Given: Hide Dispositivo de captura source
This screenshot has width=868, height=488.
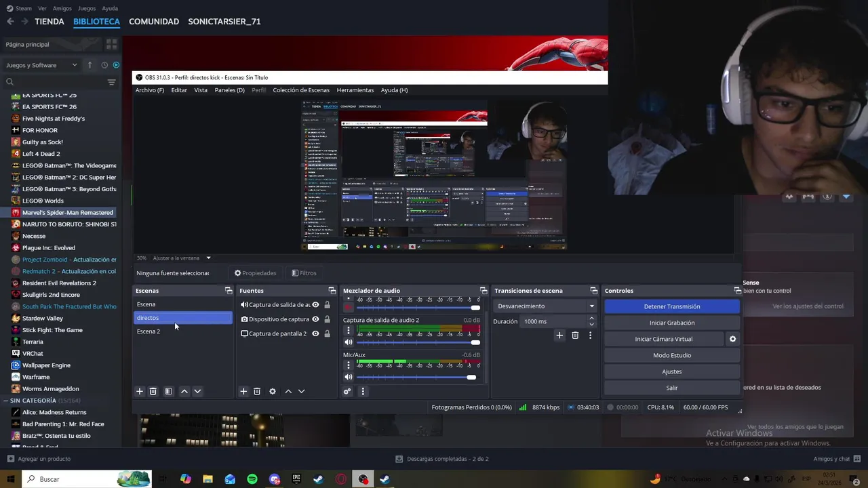Looking at the screenshot, I should coord(315,319).
